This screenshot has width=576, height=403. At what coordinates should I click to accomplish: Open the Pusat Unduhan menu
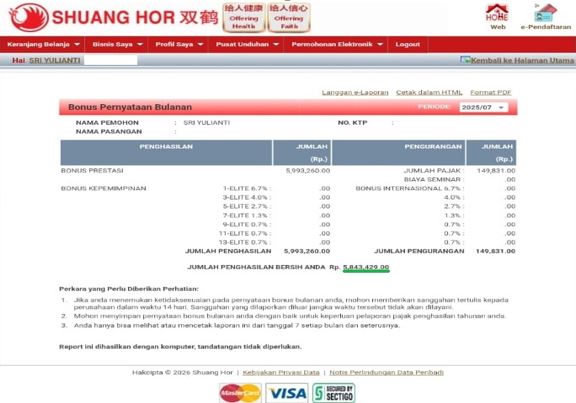pos(246,44)
